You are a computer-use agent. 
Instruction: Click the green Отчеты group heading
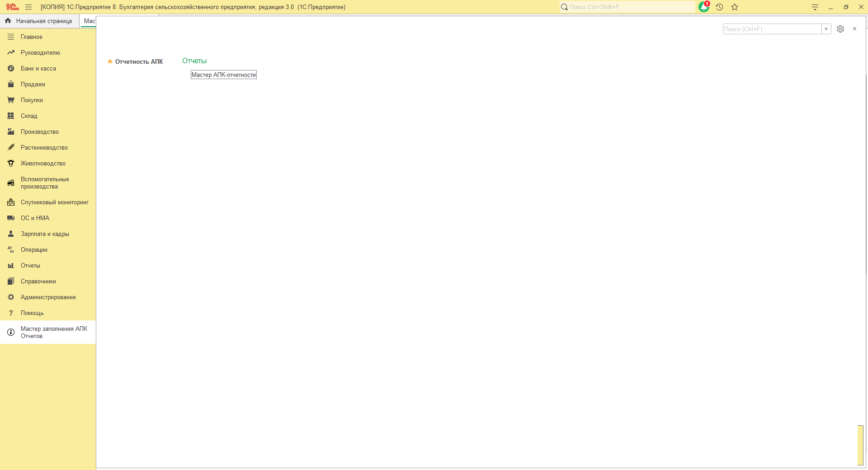(x=194, y=61)
